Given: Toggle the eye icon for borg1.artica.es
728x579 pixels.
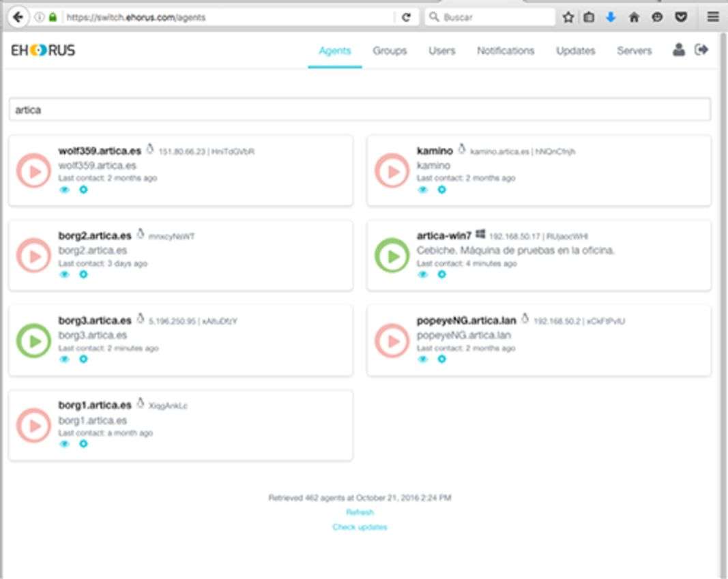Looking at the screenshot, I should point(65,444).
